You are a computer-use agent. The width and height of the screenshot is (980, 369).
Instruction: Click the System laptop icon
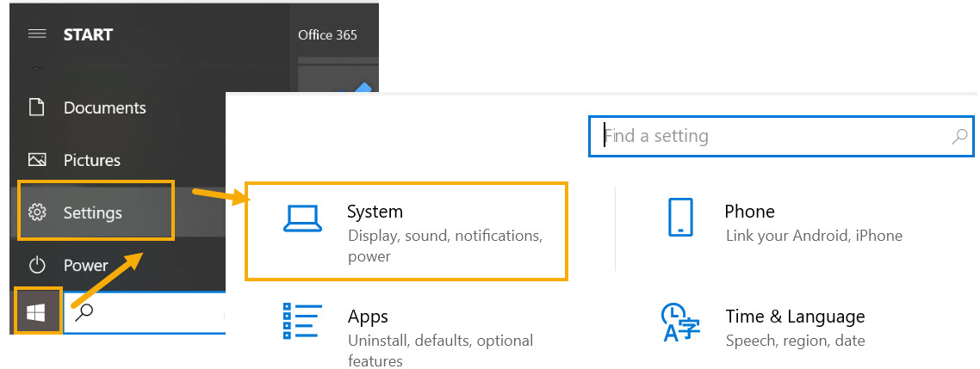click(x=302, y=219)
